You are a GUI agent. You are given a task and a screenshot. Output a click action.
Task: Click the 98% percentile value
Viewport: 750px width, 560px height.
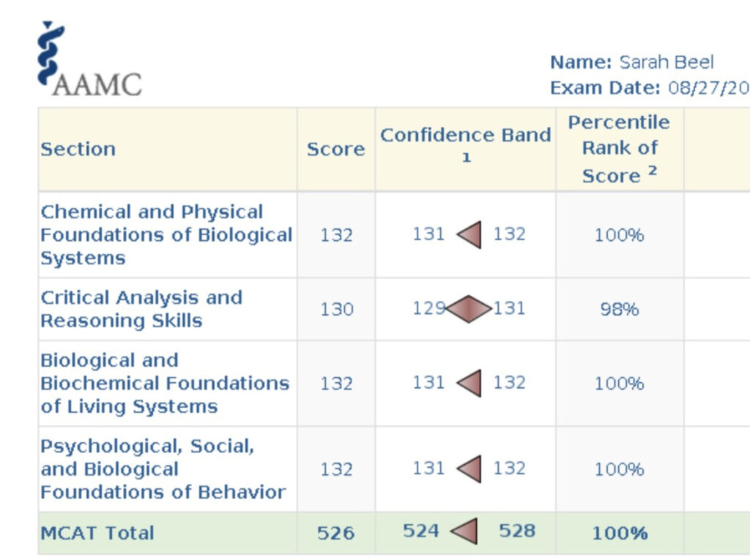(x=619, y=309)
